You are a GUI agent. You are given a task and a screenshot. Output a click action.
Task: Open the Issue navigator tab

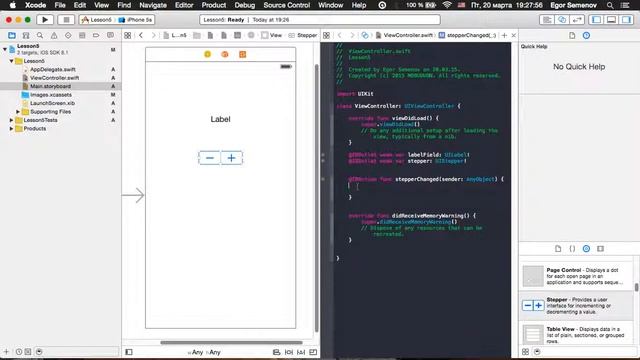54,36
